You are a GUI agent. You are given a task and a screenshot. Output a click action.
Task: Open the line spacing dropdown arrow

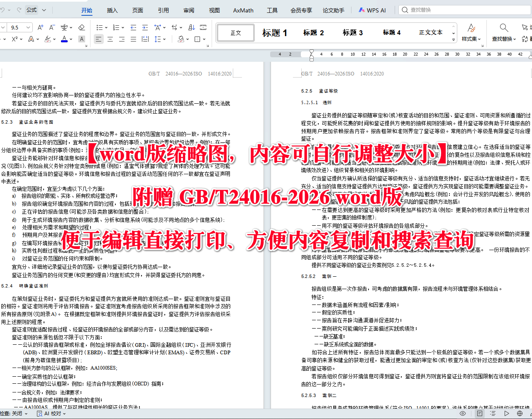pos(165,39)
